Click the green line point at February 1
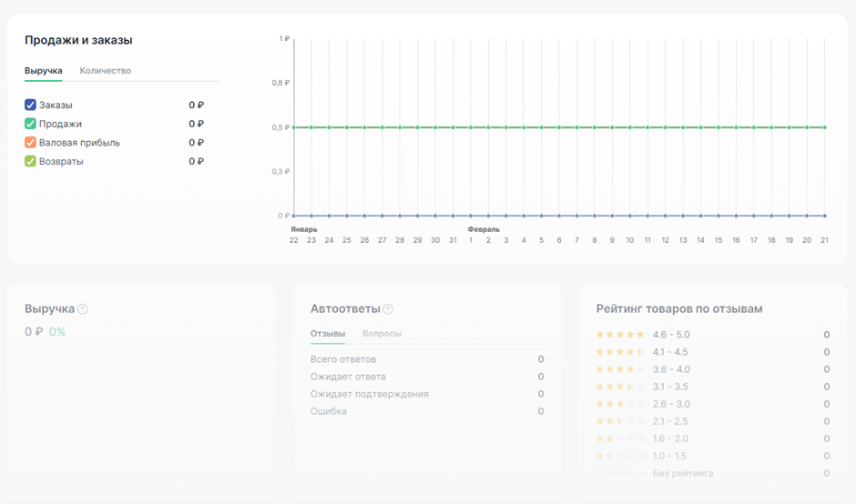Screen dimensions: 856x504 pos(471,127)
